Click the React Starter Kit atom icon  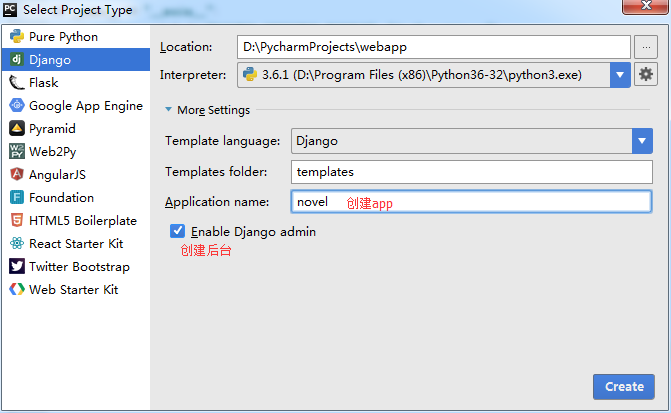17,244
